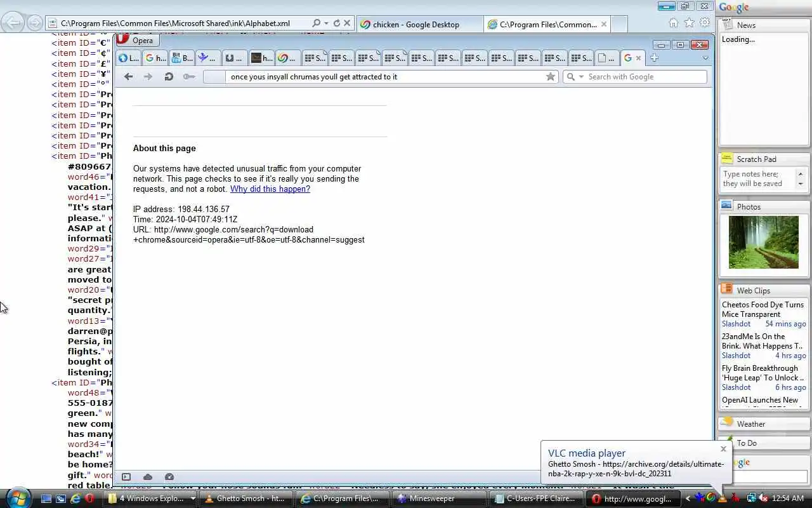This screenshot has width=812, height=508.
Task: Click Switch Between Windows quick launch icon
Action: pos(61,498)
